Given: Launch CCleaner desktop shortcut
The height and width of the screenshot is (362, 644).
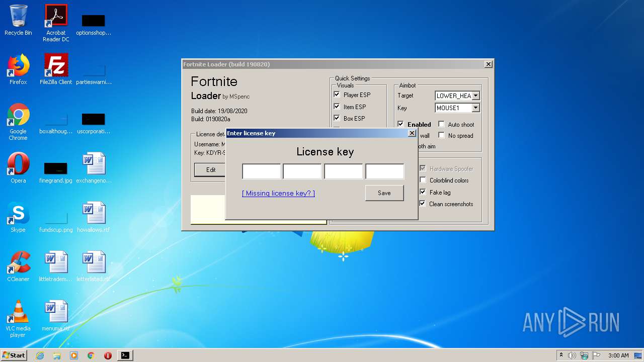Looking at the screenshot, I should click(18, 266).
